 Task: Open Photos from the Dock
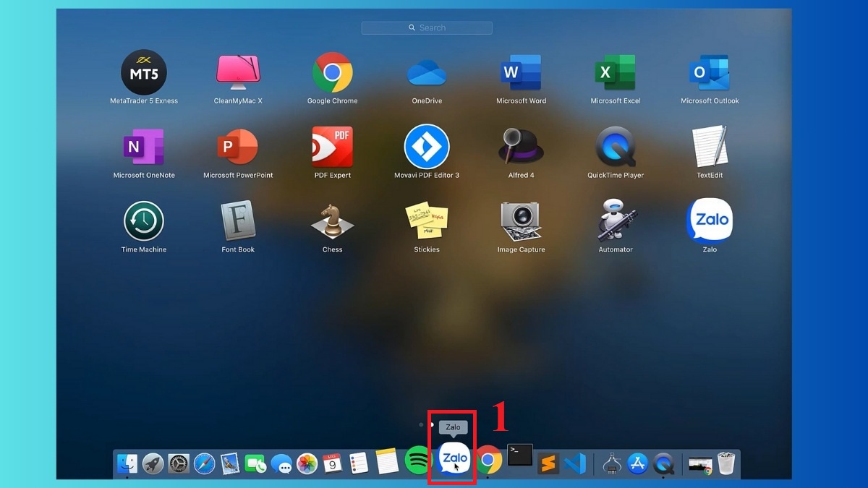307,463
